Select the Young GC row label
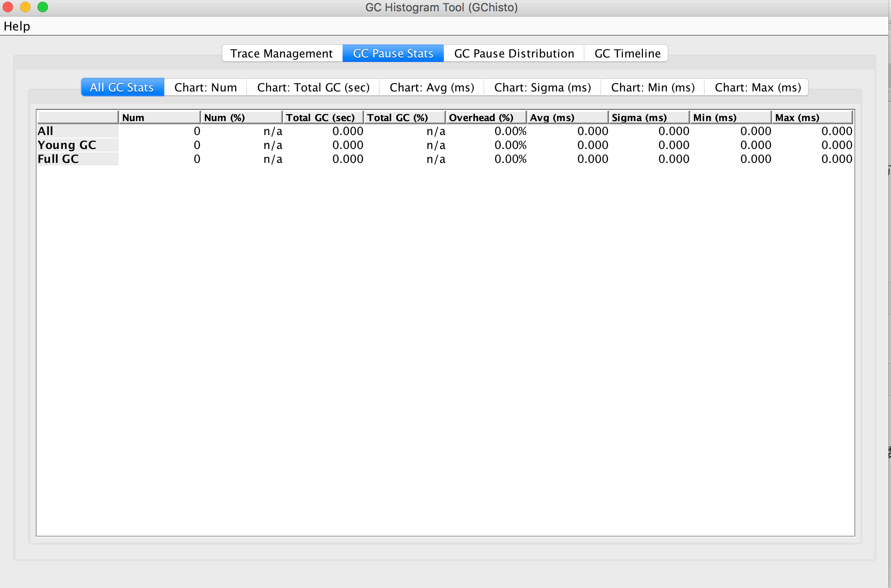This screenshot has width=891, height=588. pyautogui.click(x=67, y=145)
